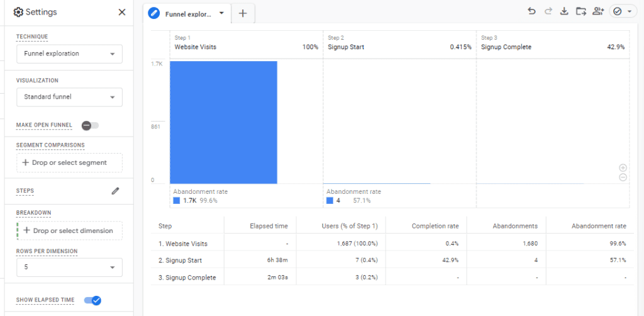
Task: Expand the Rows Per Dimension dropdown
Action: tap(69, 267)
